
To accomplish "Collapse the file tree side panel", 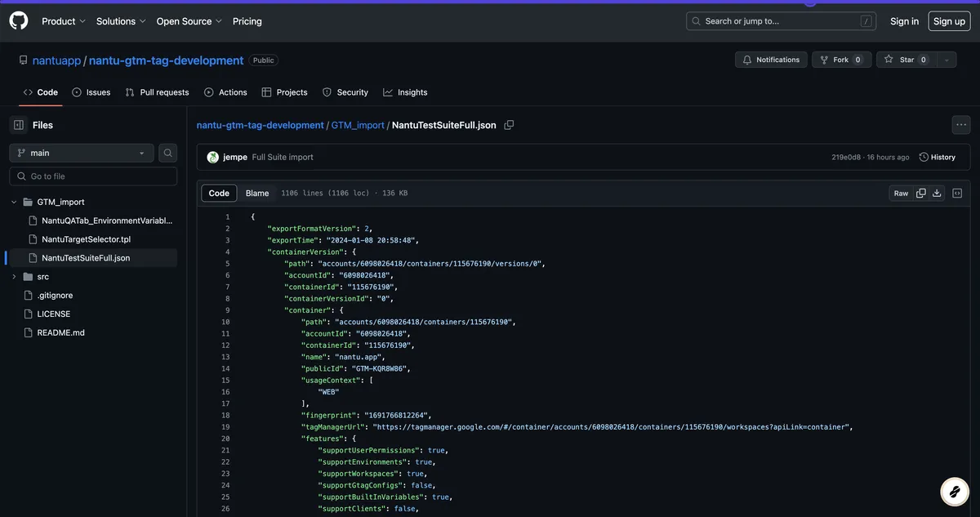I will pos(18,125).
